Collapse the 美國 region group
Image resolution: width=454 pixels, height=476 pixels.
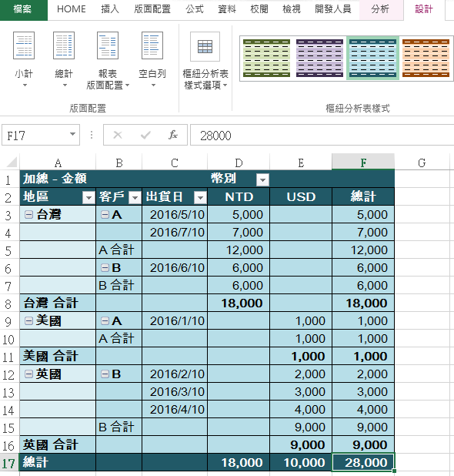pos(28,321)
